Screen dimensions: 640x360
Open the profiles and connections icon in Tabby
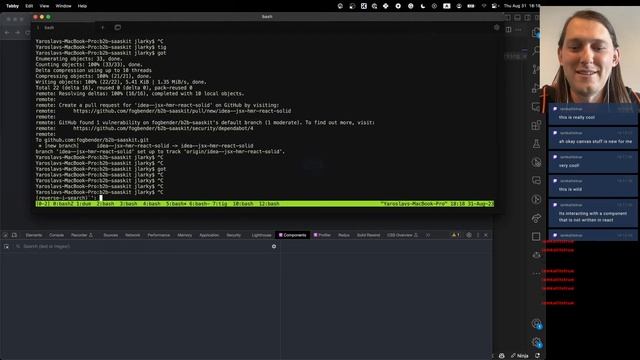[x=118, y=27]
